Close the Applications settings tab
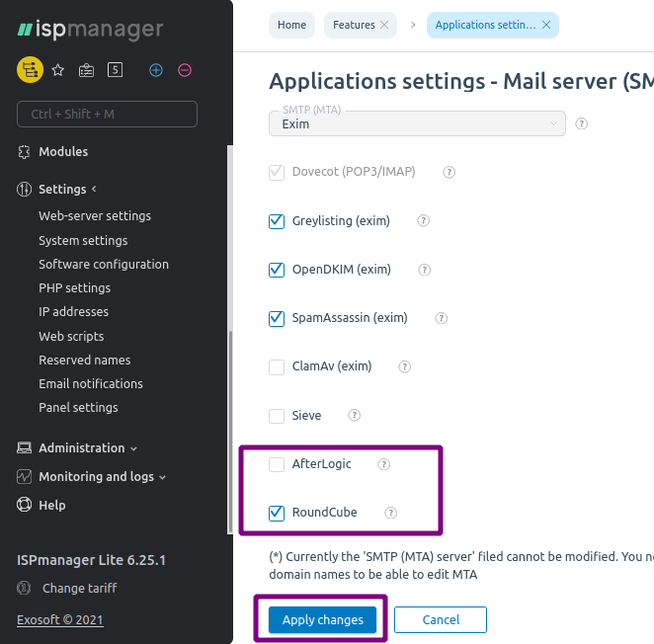This screenshot has width=654, height=644. coord(546,25)
